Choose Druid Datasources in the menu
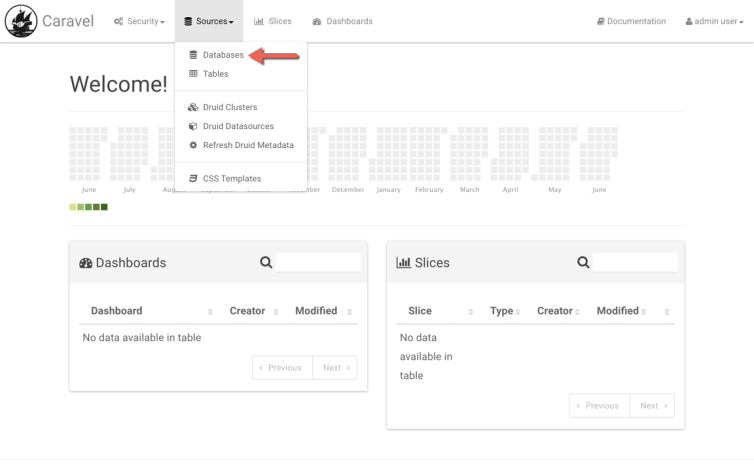Viewport: 754px width, 465px height. [x=237, y=126]
